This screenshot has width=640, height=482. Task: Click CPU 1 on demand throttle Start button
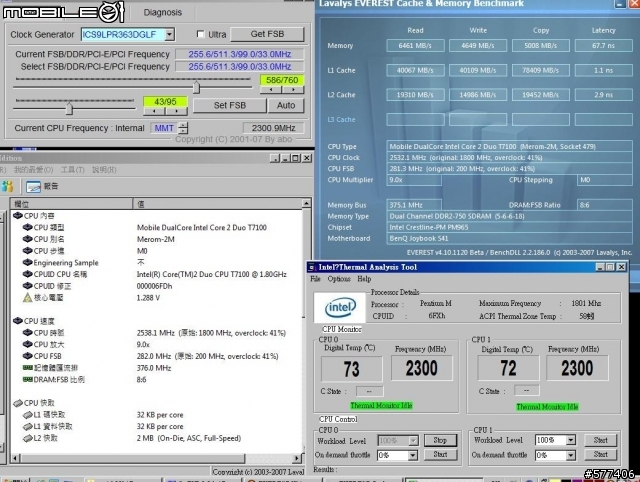pos(600,454)
